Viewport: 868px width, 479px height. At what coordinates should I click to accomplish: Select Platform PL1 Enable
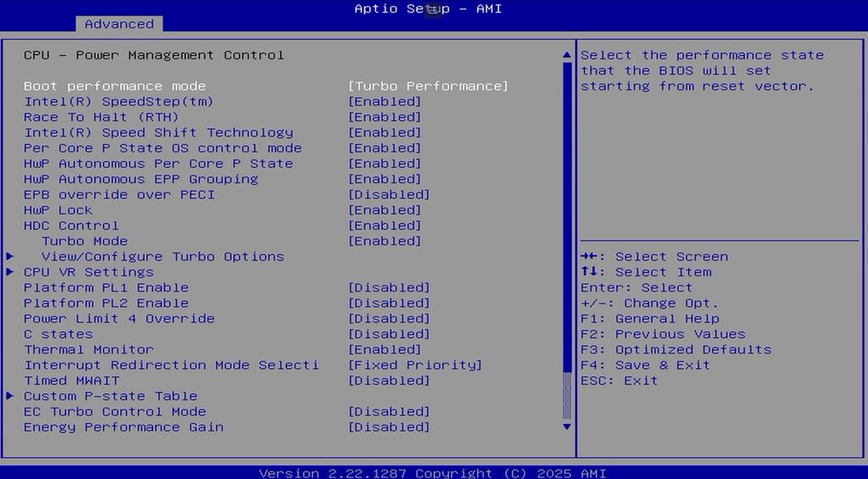(x=106, y=287)
